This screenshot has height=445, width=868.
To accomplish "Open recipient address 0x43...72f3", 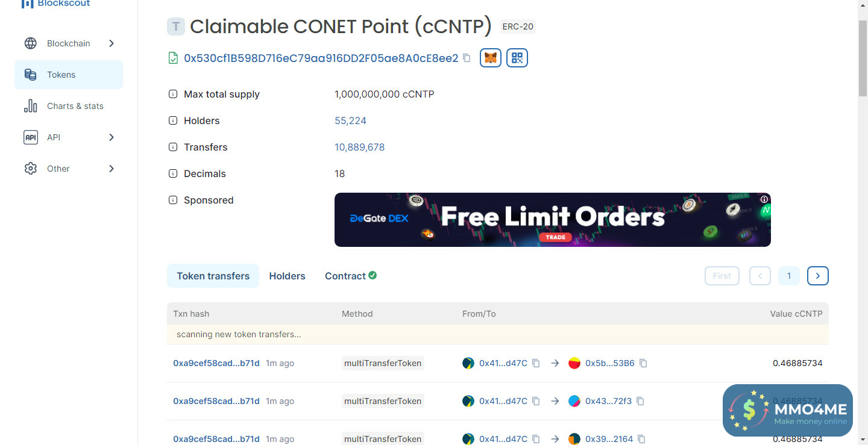I will click(608, 401).
